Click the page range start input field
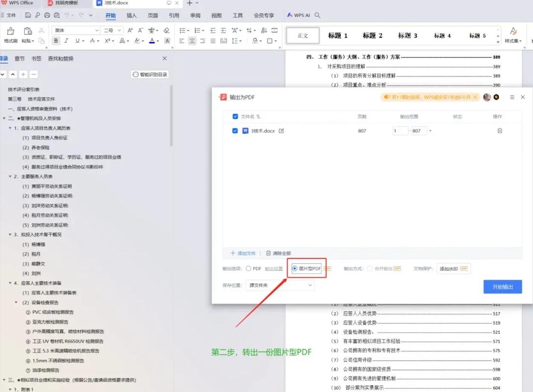 [400, 131]
